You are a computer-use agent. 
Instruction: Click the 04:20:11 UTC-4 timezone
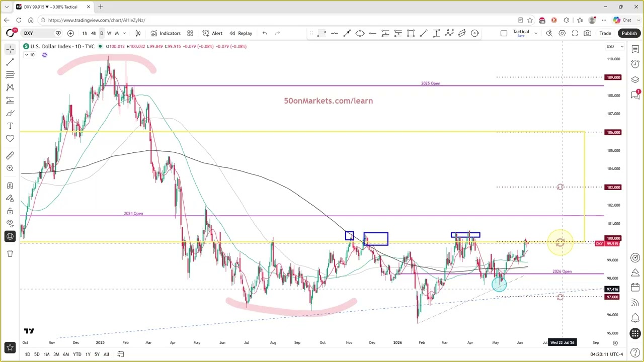point(608,354)
